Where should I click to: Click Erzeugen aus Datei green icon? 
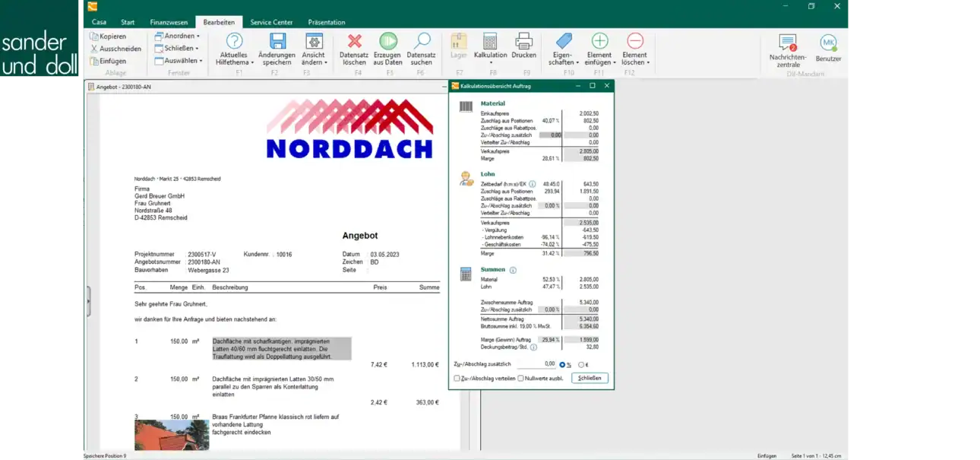(388, 41)
